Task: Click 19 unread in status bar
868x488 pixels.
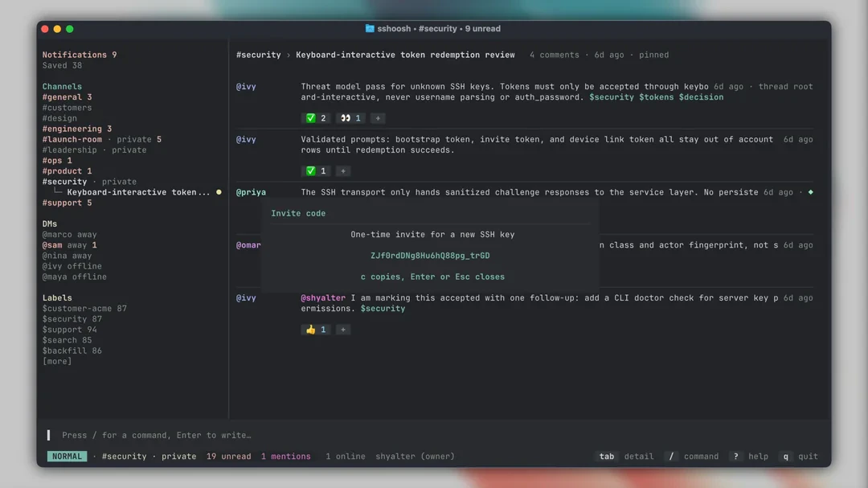Action: coord(228,457)
